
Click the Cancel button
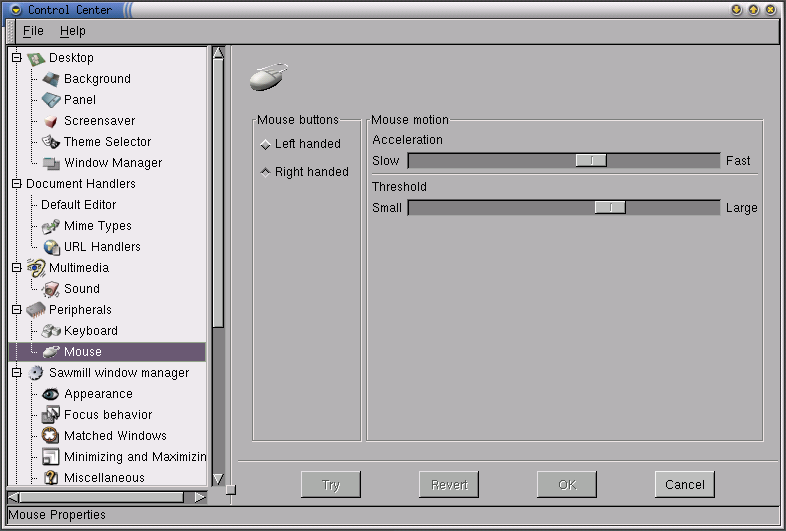[684, 485]
